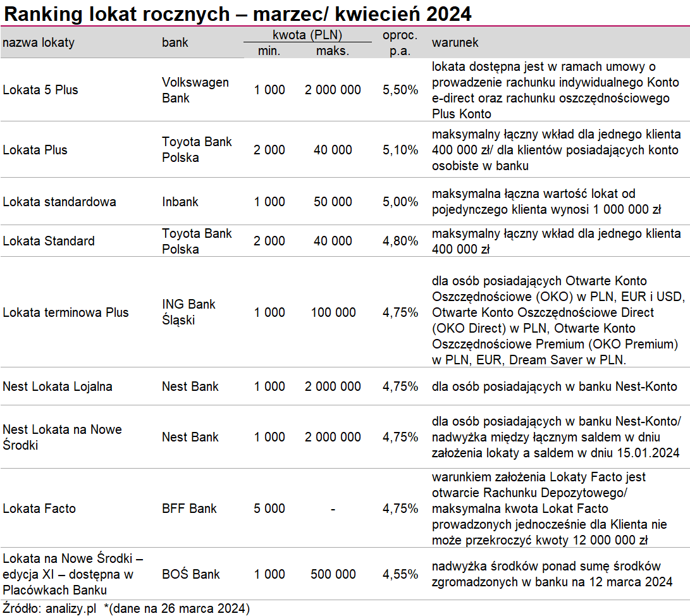Select the 'Nest Lokata na Nowe Środki' cell
This screenshot has height=616, width=690.
pos(62,437)
